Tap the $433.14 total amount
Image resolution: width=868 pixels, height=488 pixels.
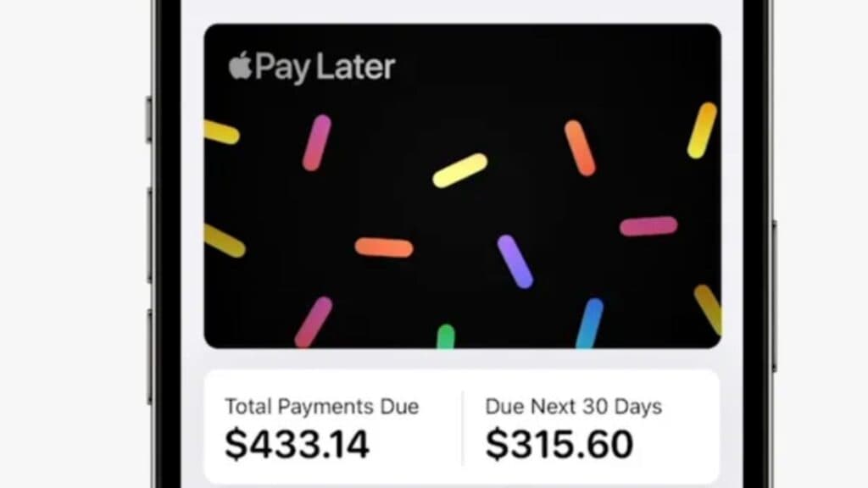297,445
